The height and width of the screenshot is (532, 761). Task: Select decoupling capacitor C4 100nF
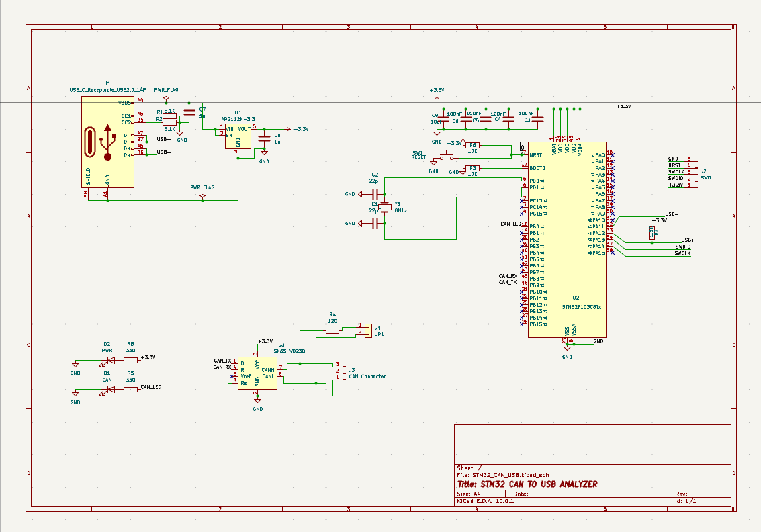[x=508, y=119]
